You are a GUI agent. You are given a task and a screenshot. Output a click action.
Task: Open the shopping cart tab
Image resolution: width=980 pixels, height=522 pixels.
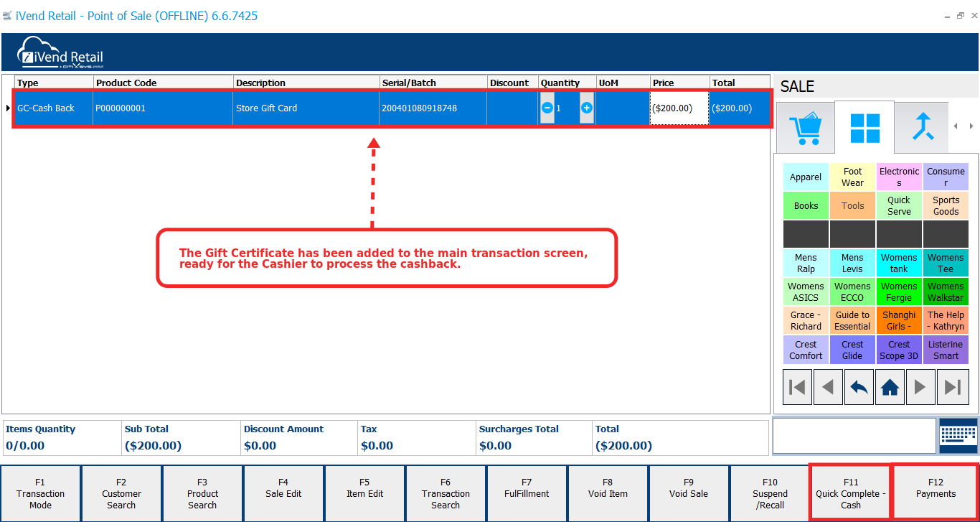click(805, 128)
